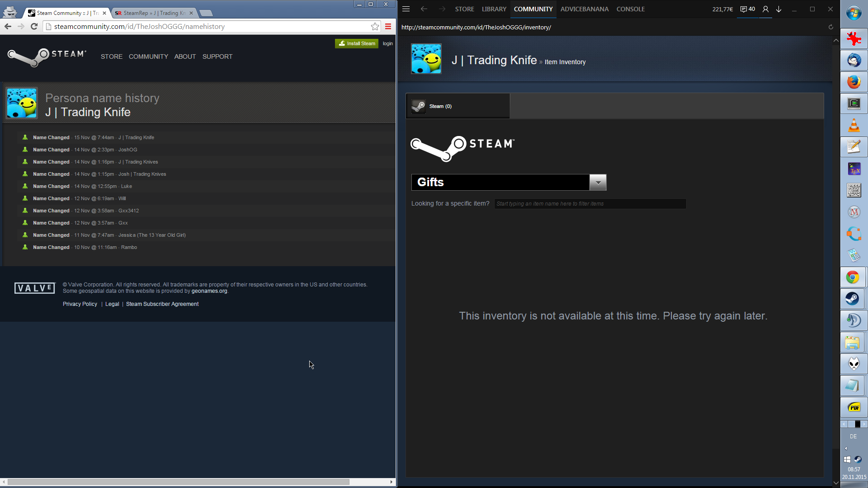This screenshot has width=868, height=488.
Task: Expand the Gifts dropdown arrow
Action: pos(598,183)
